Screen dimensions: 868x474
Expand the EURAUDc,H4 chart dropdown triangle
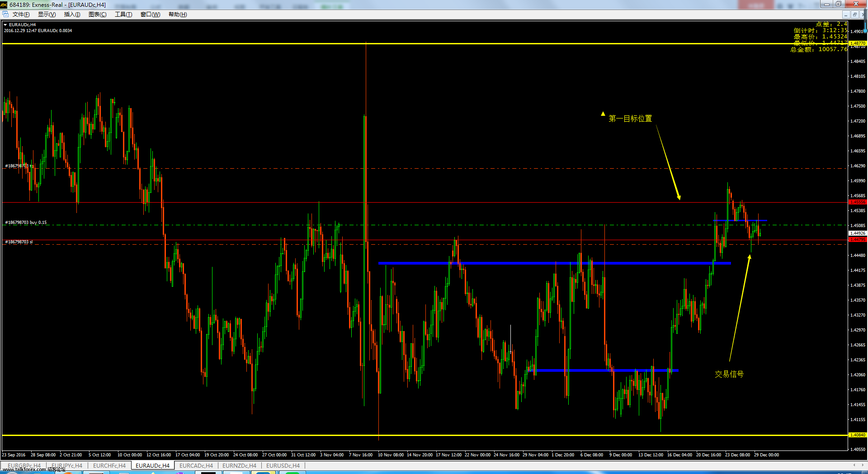pyautogui.click(x=5, y=25)
